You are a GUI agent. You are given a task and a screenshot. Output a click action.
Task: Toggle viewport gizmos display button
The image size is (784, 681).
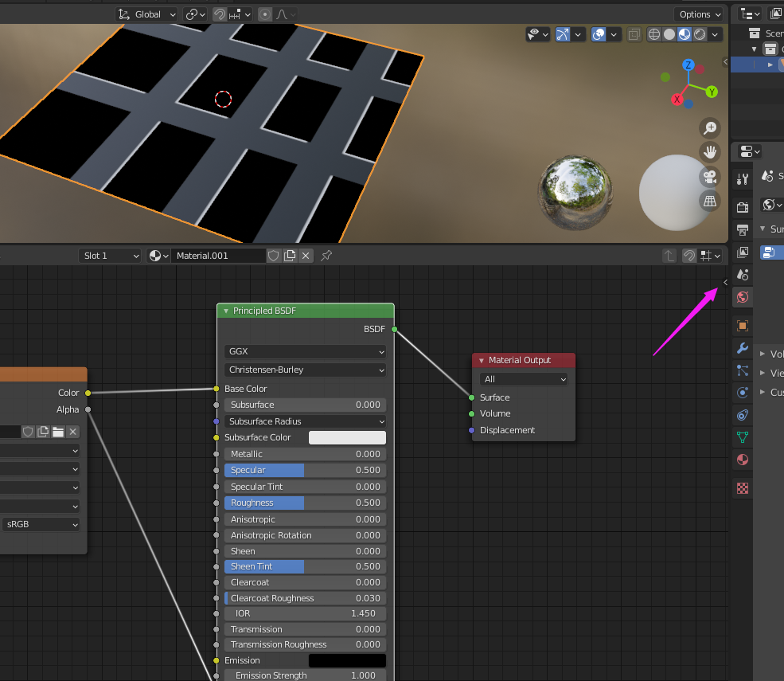(x=563, y=34)
